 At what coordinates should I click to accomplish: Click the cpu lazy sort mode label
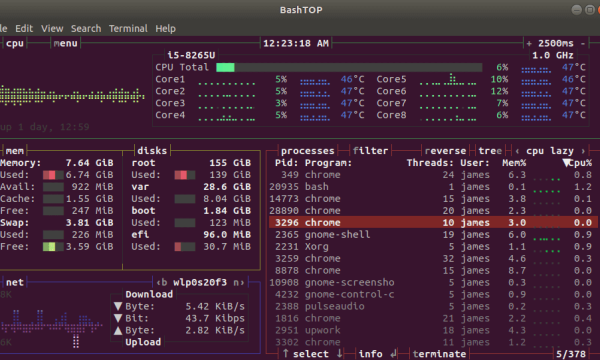coord(550,151)
